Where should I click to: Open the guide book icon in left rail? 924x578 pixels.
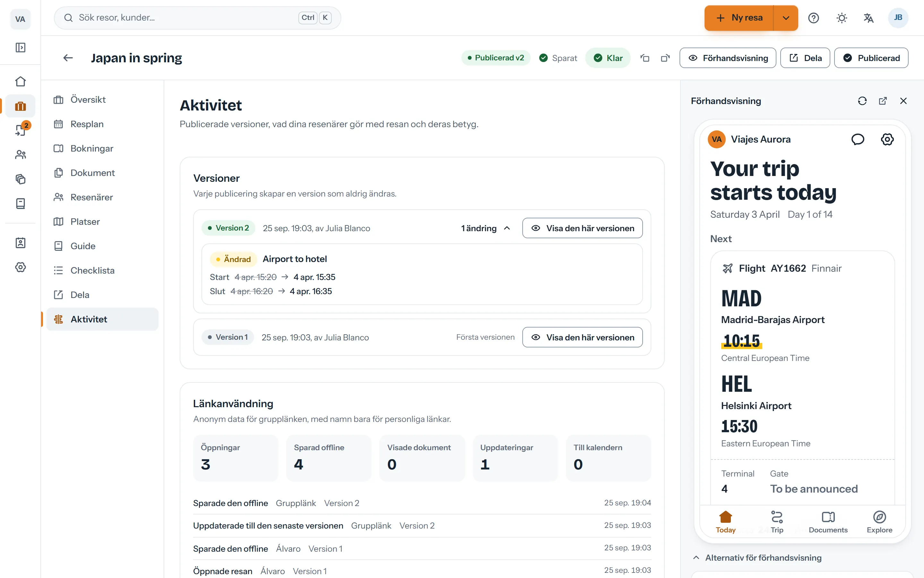pos(20,203)
